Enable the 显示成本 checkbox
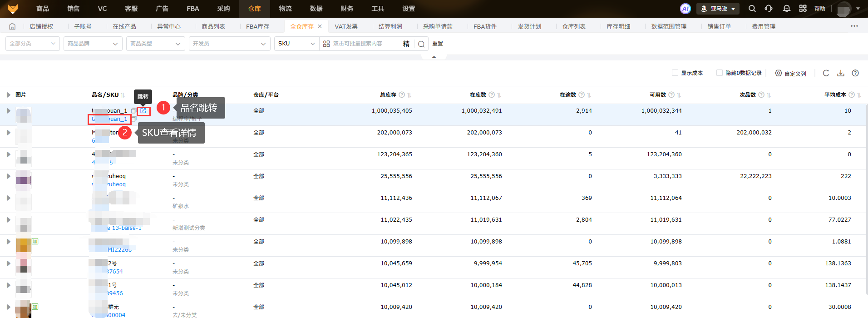Viewport: 868px width, 318px height. point(675,73)
